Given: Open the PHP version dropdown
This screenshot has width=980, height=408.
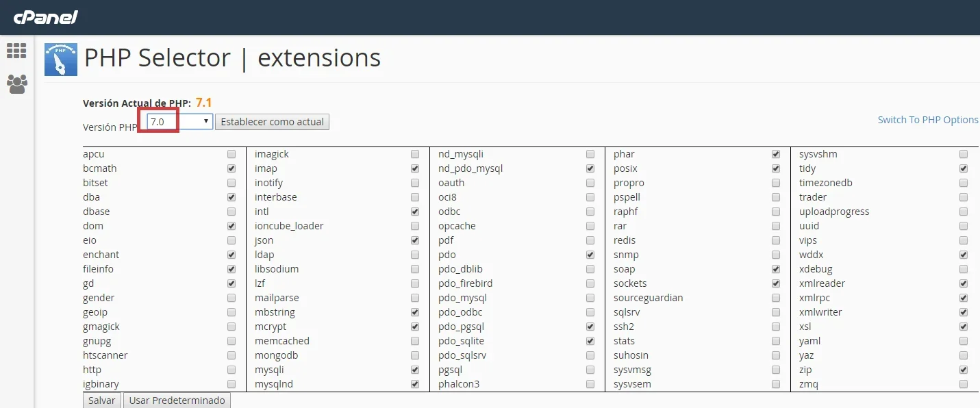Looking at the screenshot, I should coord(180,122).
